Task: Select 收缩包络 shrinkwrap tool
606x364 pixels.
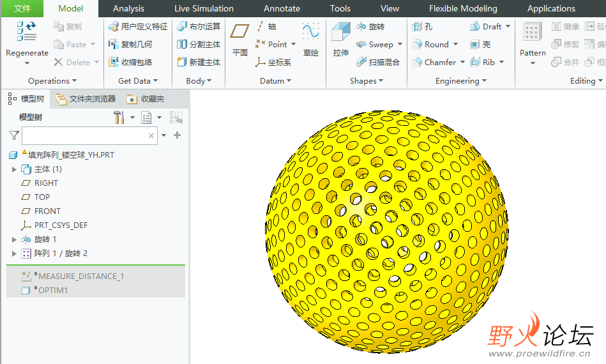Action: coord(130,62)
